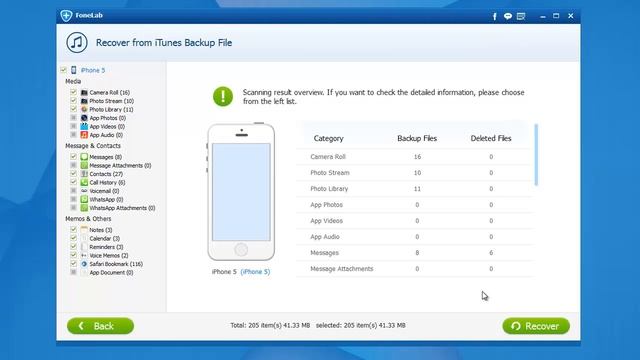Select the Call History icon
Viewport: 640px width, 360px height.
pyautogui.click(x=84, y=182)
